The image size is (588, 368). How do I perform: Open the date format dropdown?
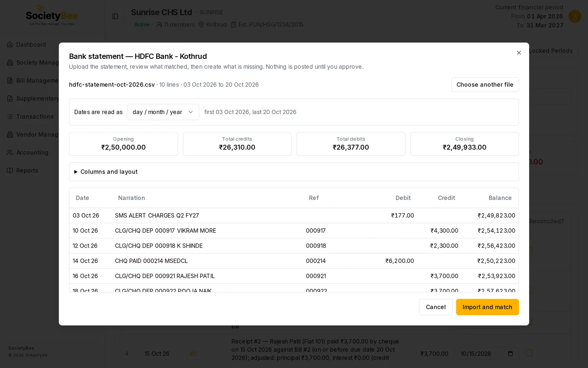tap(163, 112)
